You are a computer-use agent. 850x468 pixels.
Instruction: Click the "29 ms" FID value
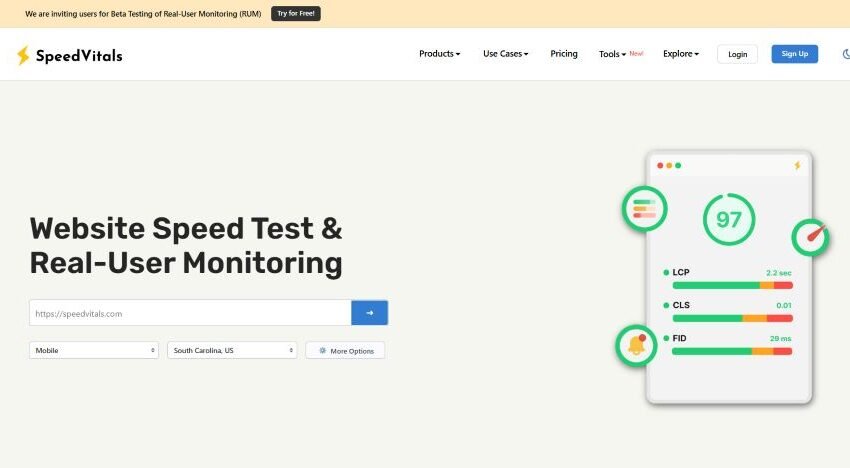[781, 338]
